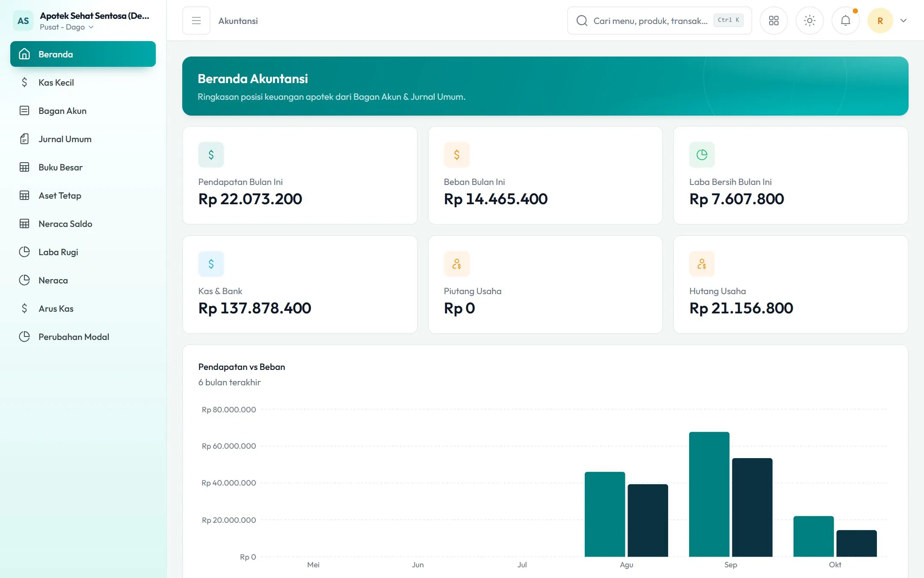Click the Pendapatan Bulan Ini dollar icon
924x578 pixels.
[x=211, y=155]
